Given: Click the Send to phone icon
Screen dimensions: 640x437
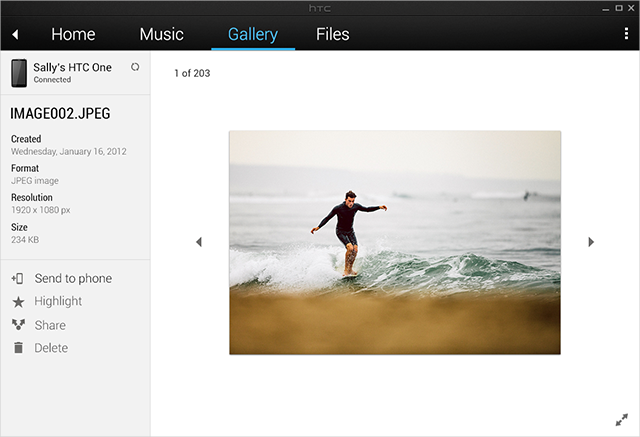Looking at the screenshot, I should tap(17, 279).
